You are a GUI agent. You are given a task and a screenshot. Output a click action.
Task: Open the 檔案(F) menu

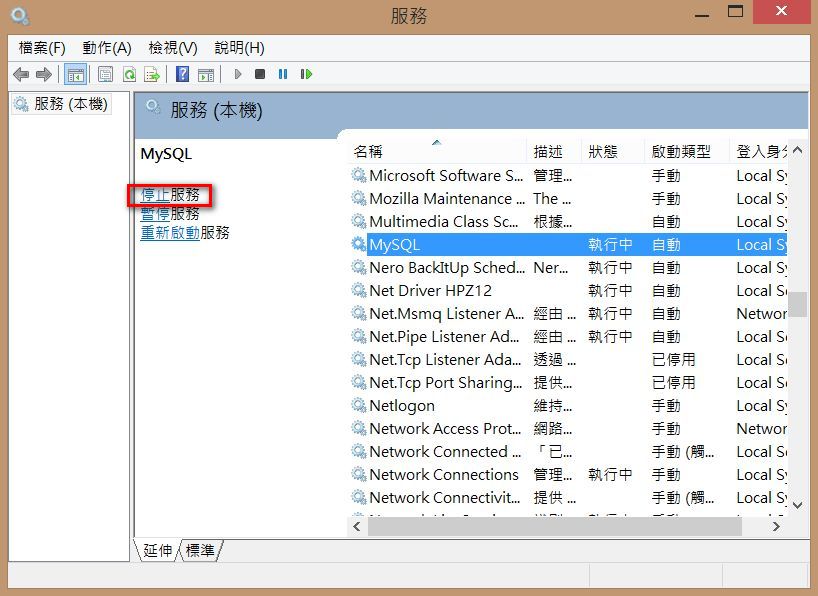tap(42, 48)
